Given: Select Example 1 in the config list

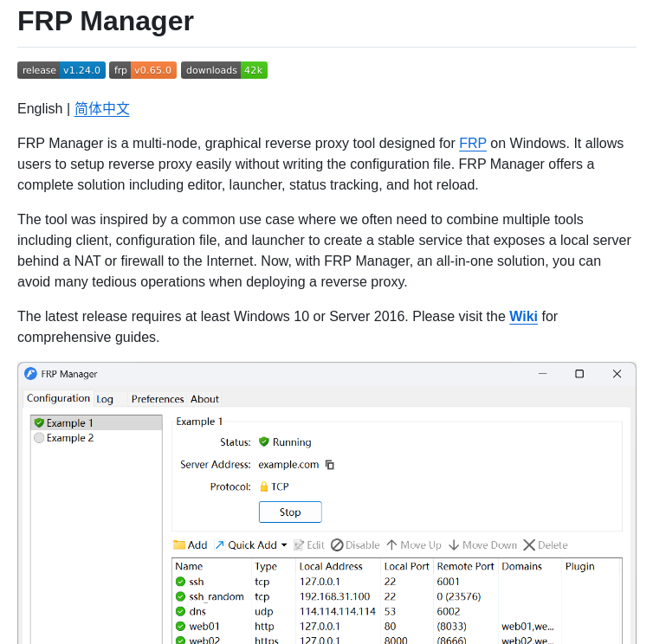Looking at the screenshot, I should [x=96, y=423].
